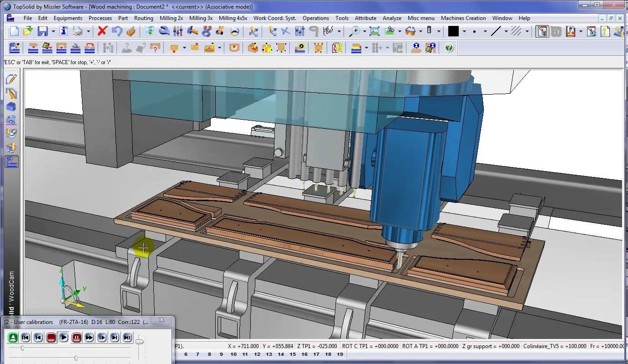Jump to the simulation start
Viewport: 628px width, 364px height.
click(x=25, y=338)
